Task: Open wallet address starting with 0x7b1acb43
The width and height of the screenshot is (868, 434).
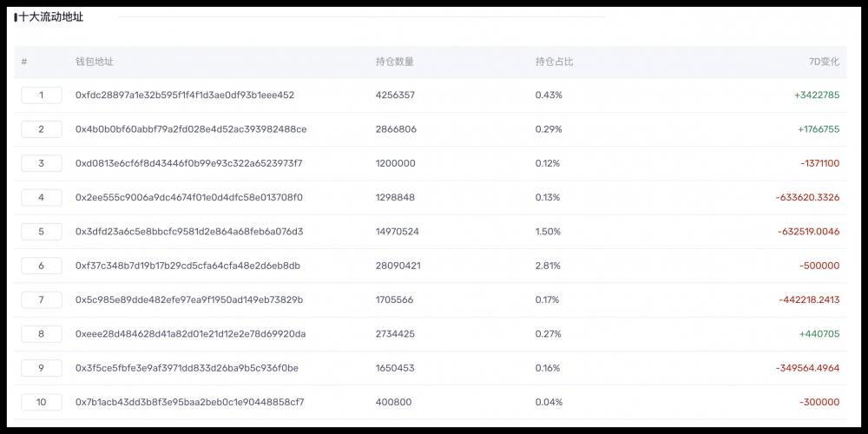Action: [x=189, y=403]
